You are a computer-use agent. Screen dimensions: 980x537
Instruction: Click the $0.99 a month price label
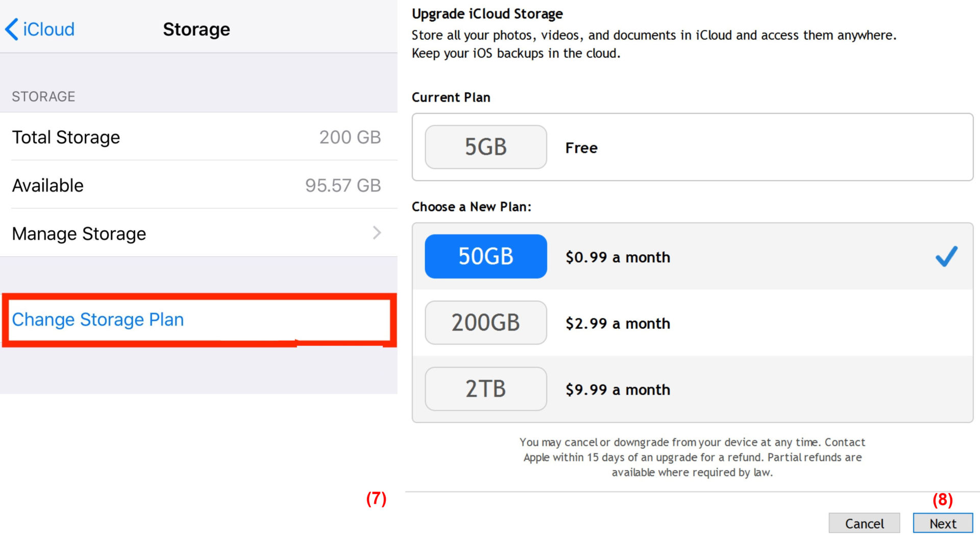click(618, 257)
